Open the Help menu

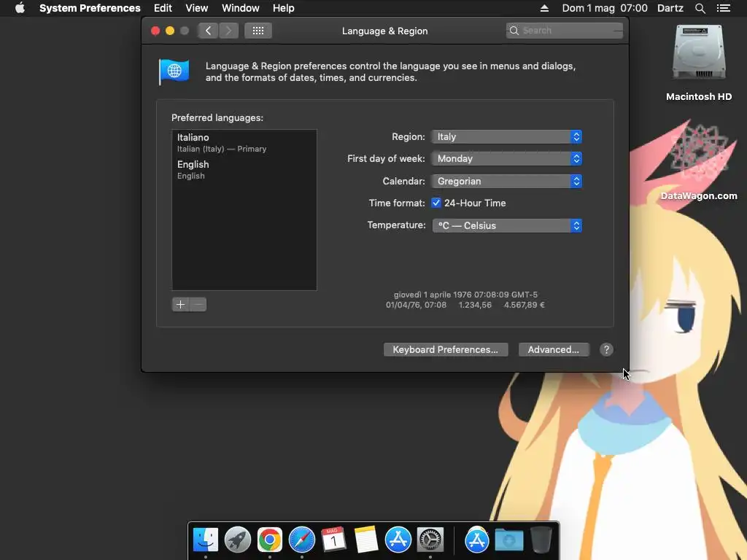coord(284,8)
